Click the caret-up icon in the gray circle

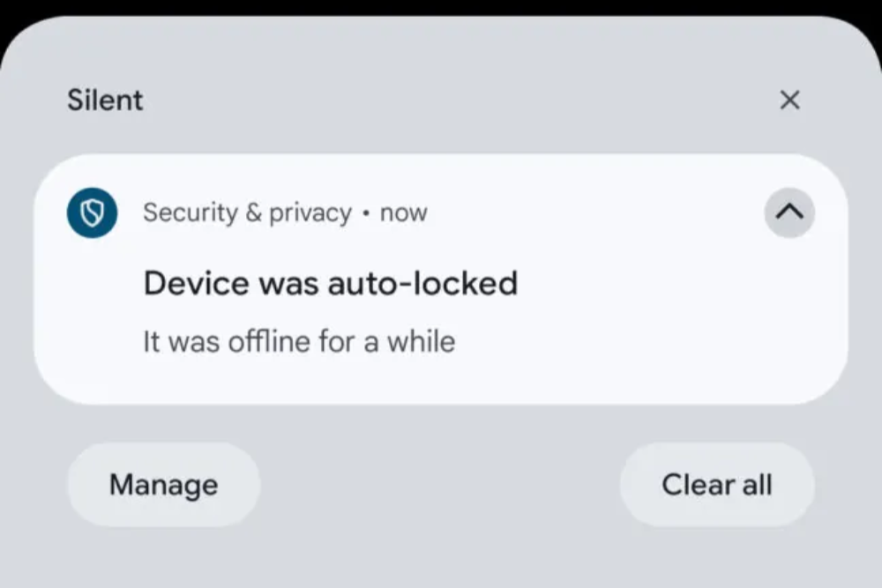pyautogui.click(x=789, y=212)
